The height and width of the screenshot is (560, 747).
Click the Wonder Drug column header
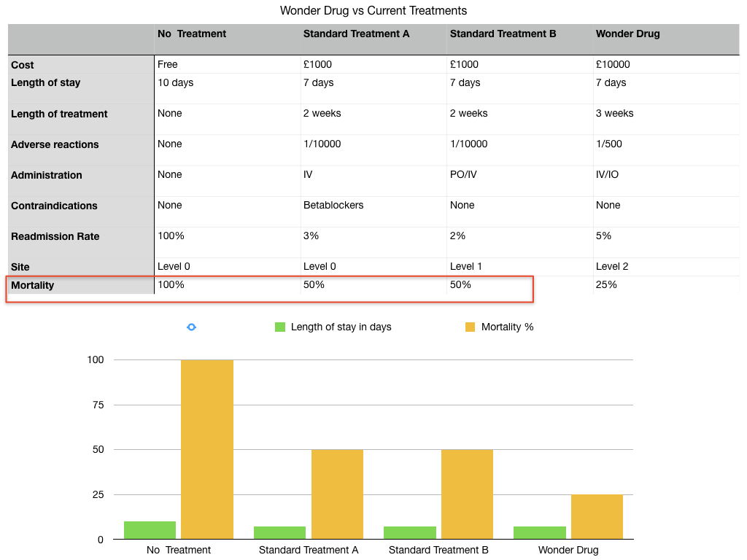[x=666, y=39]
